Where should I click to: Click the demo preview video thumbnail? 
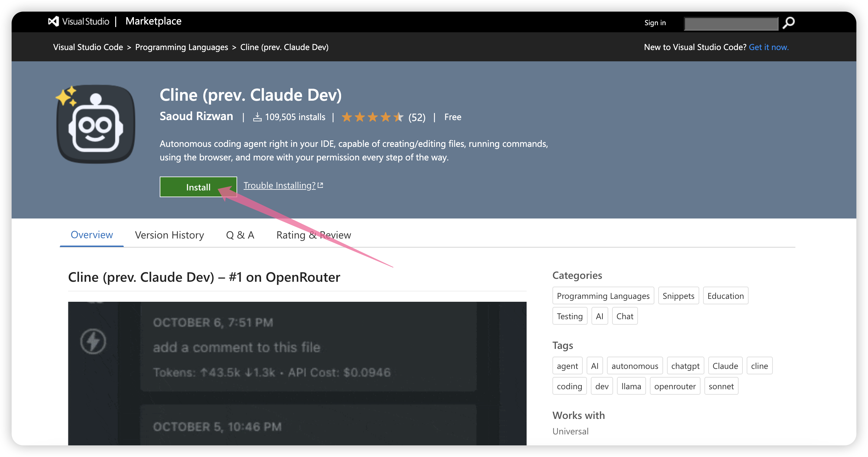pos(297,373)
